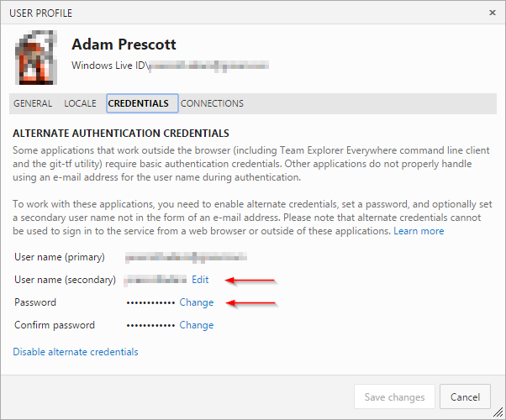Screen dimensions: 506x420
Task: Cancel the profile changes
Action: click(x=465, y=396)
